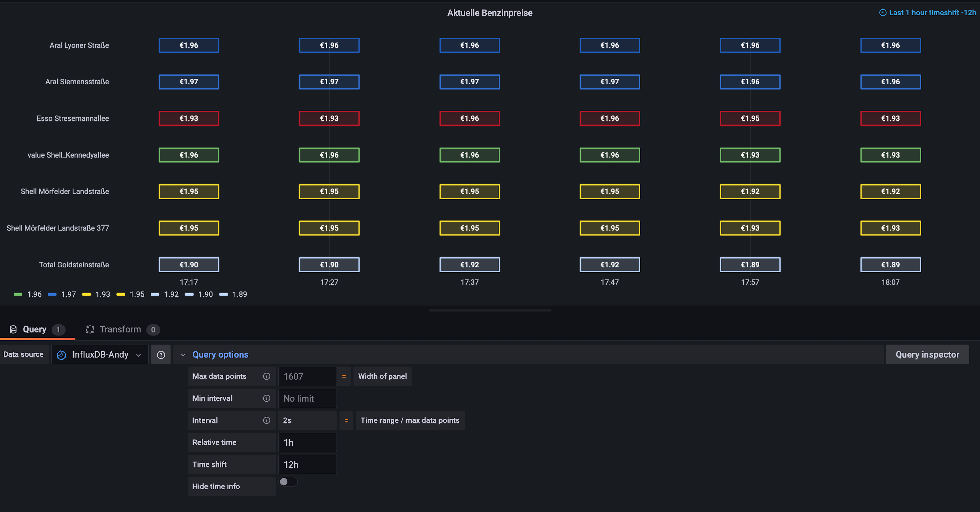Screen dimensions: 980x512
Task: Open the InfluxDB-Andy data source dropdown
Action: pos(100,354)
